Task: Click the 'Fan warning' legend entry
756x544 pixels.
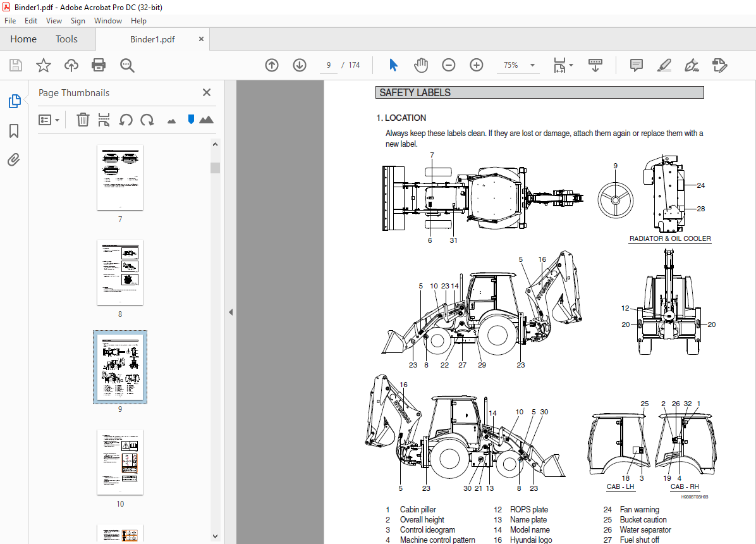Action: click(x=639, y=509)
